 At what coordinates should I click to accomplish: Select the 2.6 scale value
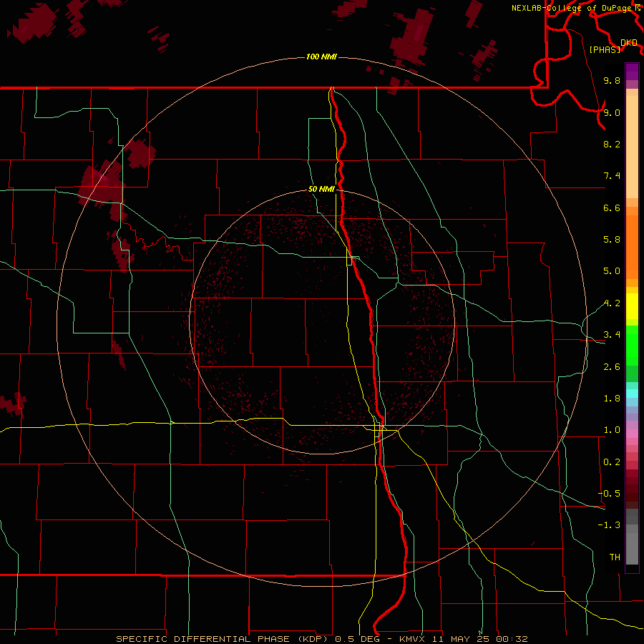click(x=612, y=367)
